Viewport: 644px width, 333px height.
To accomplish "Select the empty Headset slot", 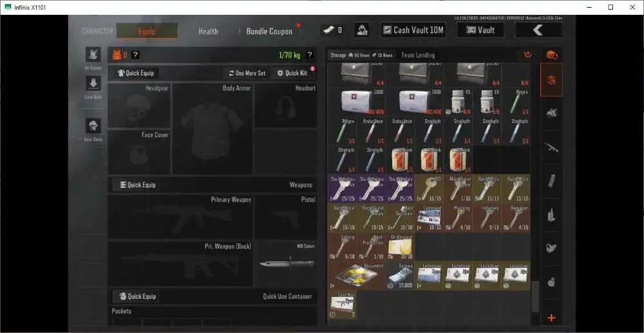I will click(286, 105).
